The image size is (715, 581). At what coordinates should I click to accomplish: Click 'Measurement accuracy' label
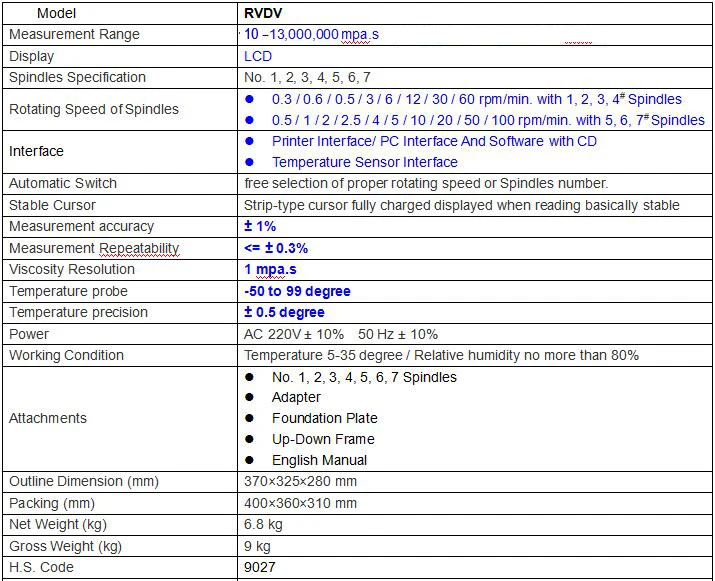pos(82,226)
